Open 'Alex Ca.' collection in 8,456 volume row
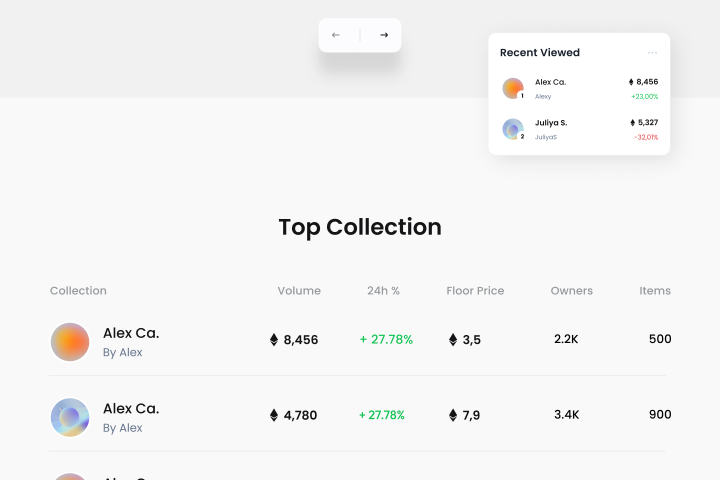Viewport: 720px width, 480px height. click(x=131, y=333)
